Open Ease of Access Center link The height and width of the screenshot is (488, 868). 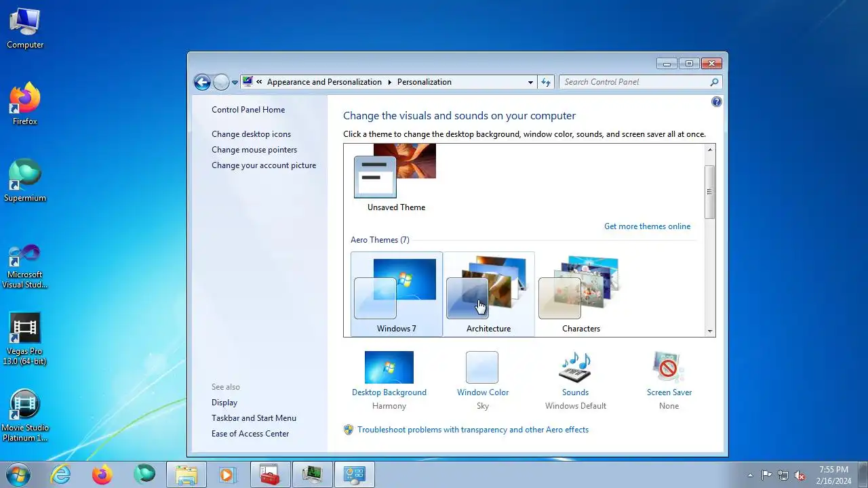click(x=250, y=434)
